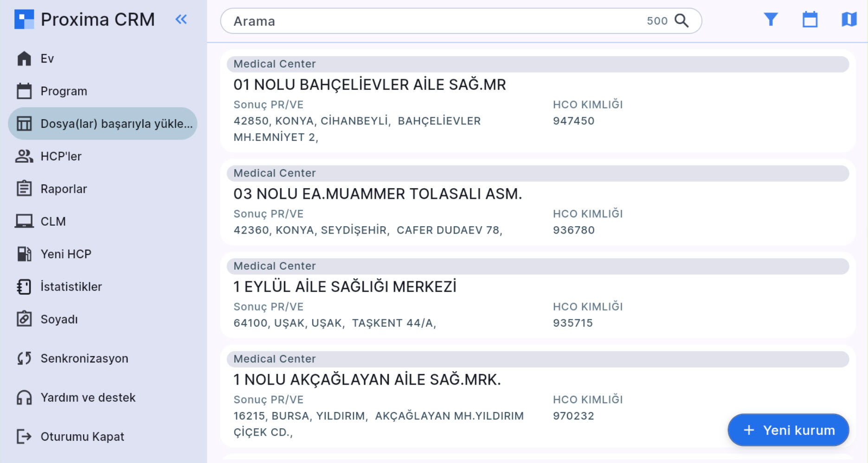
Task: Open 1 EYLÜL AİLE SAĞLIĞI MERKEZİ record
Action: coord(345,287)
